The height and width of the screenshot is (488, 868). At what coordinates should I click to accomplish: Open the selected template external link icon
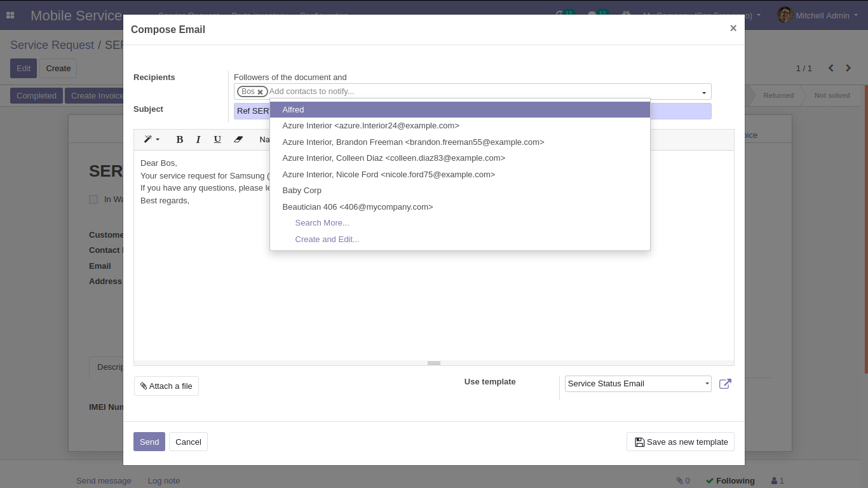point(725,384)
